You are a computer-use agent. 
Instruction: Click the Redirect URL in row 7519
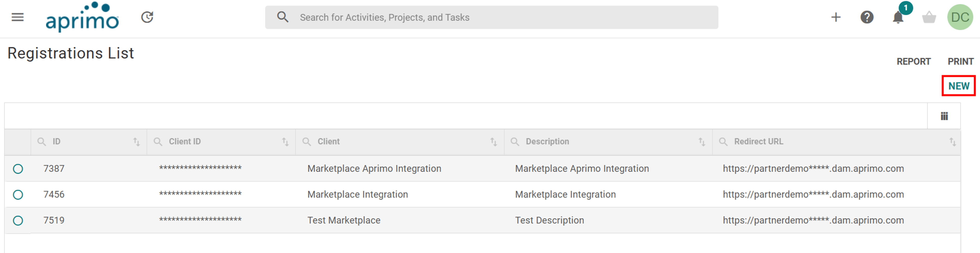point(813,220)
